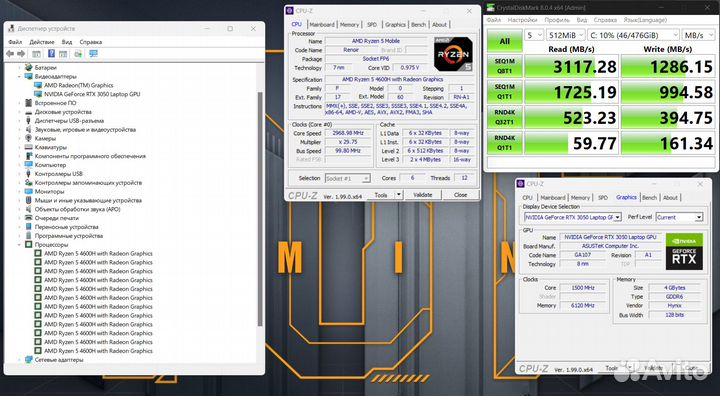720x396 pixels.
Task: Run the SEQ1M Q1T1 test button
Action: [505, 92]
